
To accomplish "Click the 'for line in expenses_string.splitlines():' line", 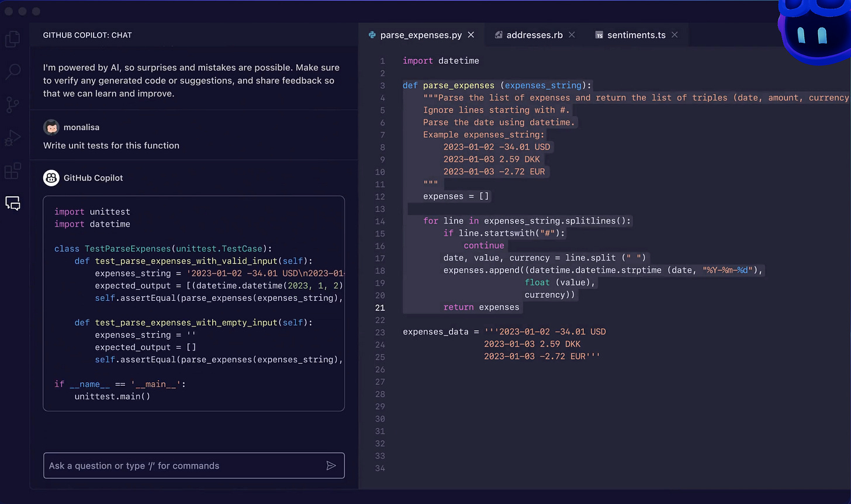I will pos(527,221).
